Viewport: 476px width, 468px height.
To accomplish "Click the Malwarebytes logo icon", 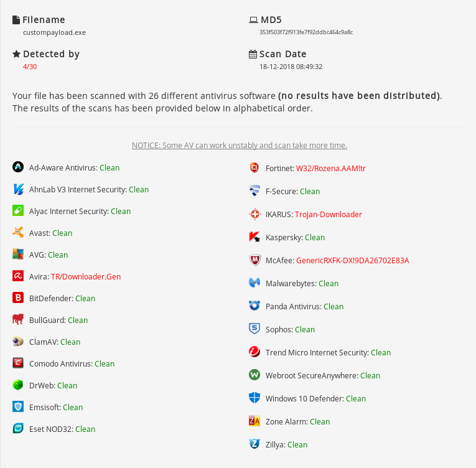I will (x=254, y=283).
